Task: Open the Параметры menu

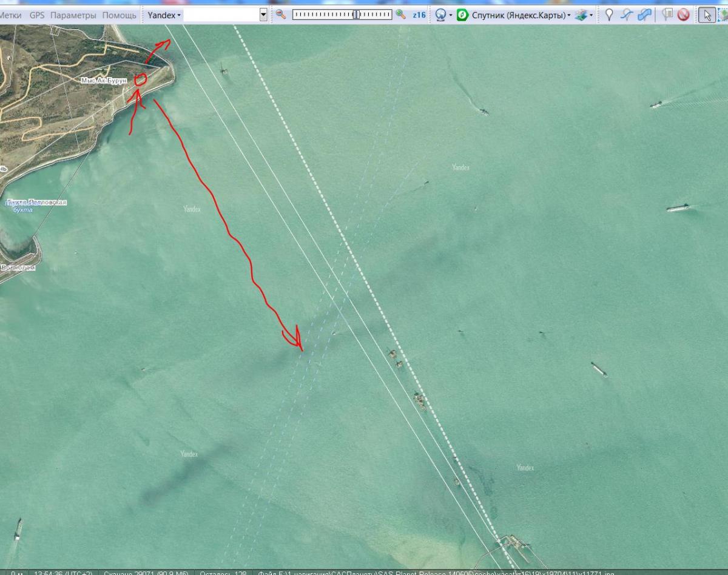Action: click(73, 15)
